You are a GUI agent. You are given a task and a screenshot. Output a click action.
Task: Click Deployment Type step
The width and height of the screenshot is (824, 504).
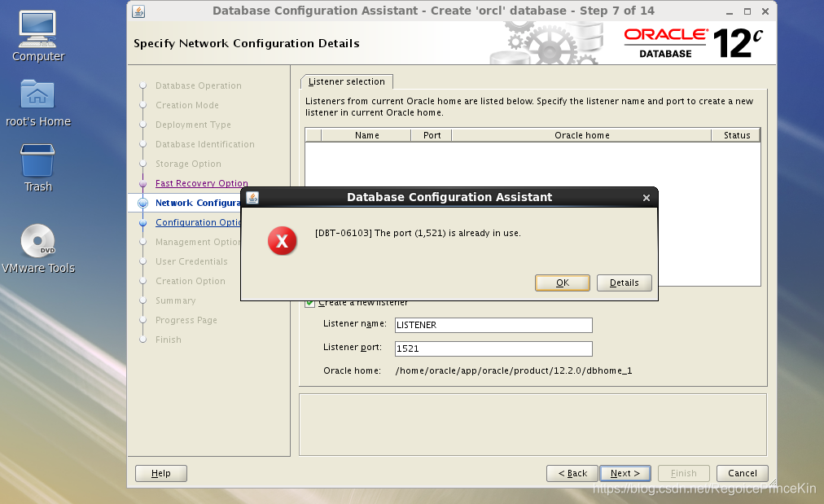(x=193, y=125)
